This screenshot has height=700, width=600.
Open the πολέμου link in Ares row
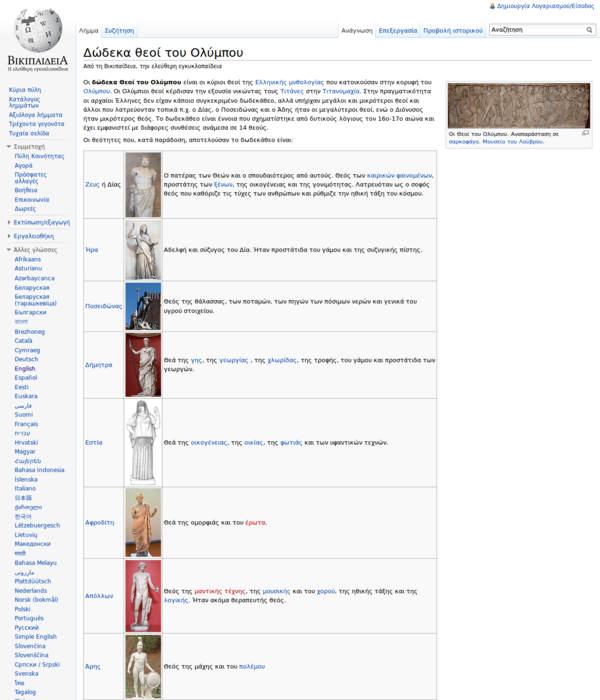click(252, 667)
